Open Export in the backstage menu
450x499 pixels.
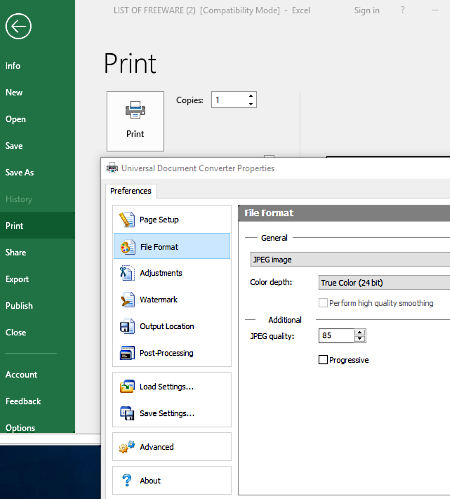coord(37,279)
